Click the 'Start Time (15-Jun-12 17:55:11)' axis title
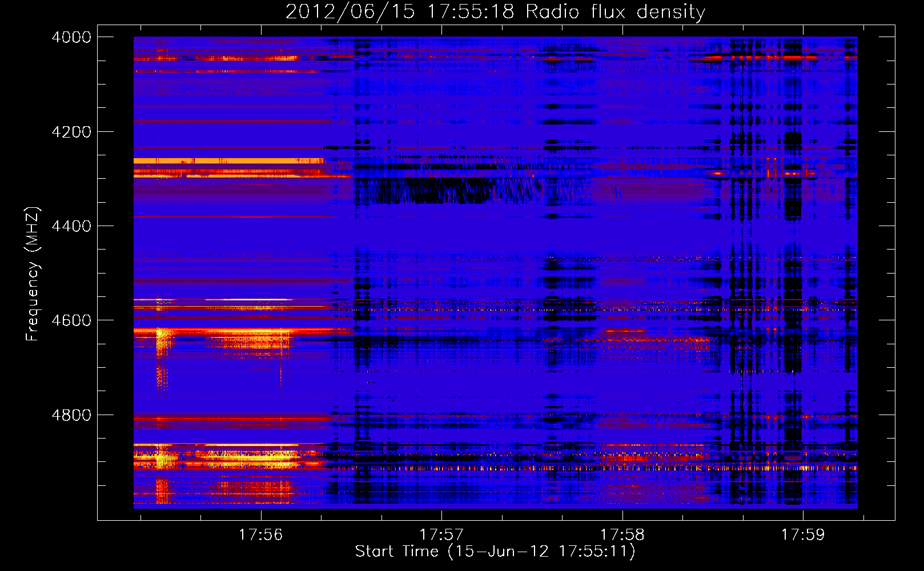This screenshot has height=571, width=924. [495, 552]
